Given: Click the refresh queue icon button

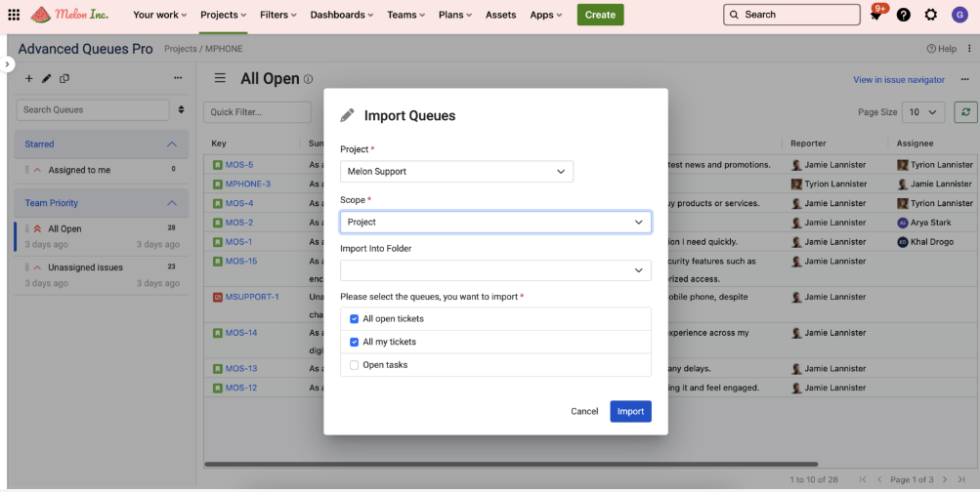Looking at the screenshot, I should click(x=965, y=112).
